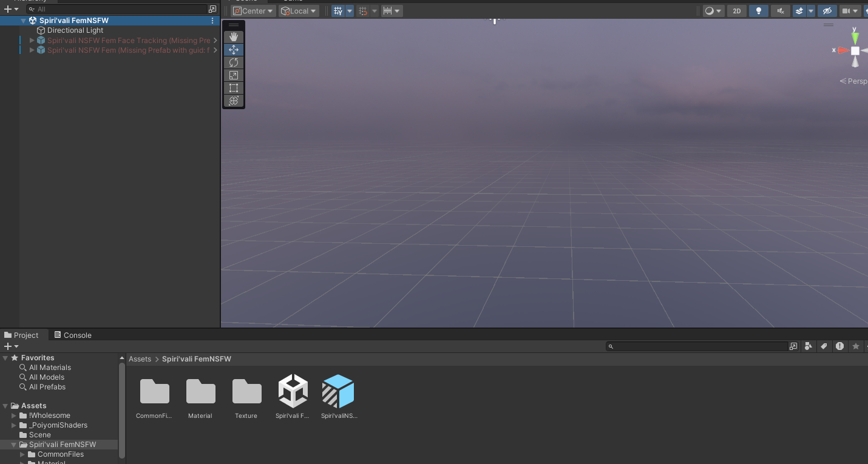
Task: Toggle hidden objects scene visibility (eye) button
Action: pyautogui.click(x=826, y=11)
